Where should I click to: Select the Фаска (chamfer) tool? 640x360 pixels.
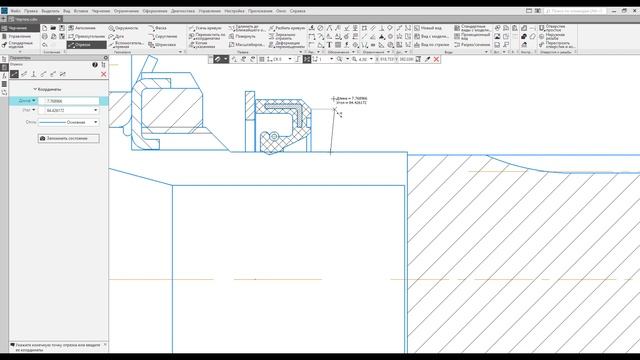(x=158, y=28)
